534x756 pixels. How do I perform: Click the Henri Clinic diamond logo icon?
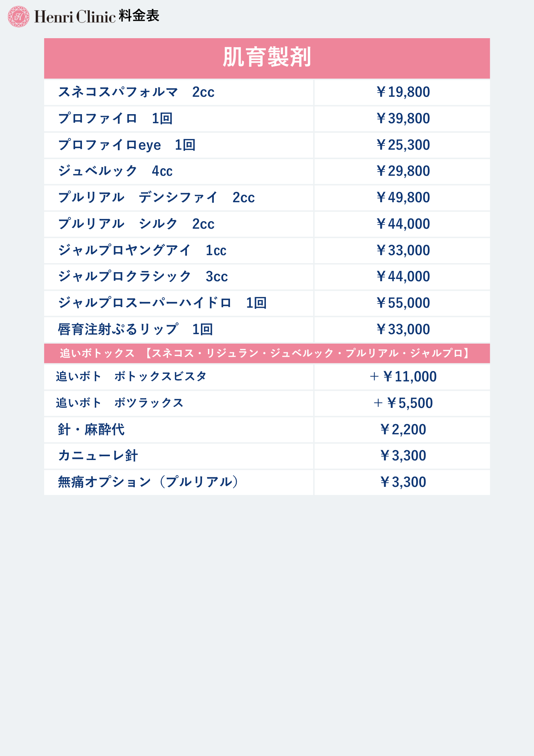click(x=19, y=16)
